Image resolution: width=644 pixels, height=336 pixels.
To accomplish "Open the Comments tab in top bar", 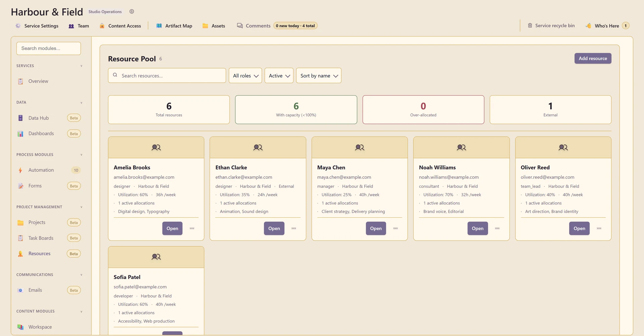I will pyautogui.click(x=277, y=26).
